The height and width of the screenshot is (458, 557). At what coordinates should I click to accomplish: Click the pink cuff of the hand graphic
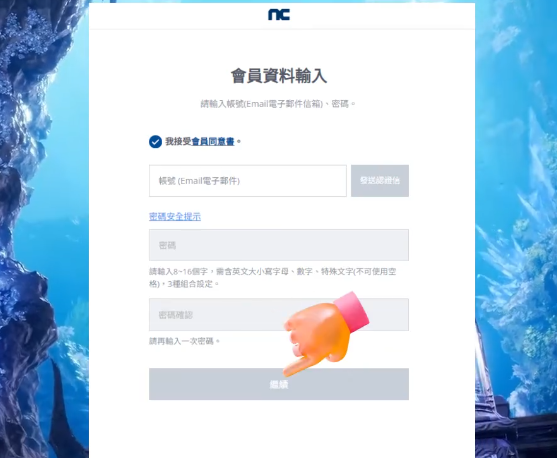tap(351, 310)
